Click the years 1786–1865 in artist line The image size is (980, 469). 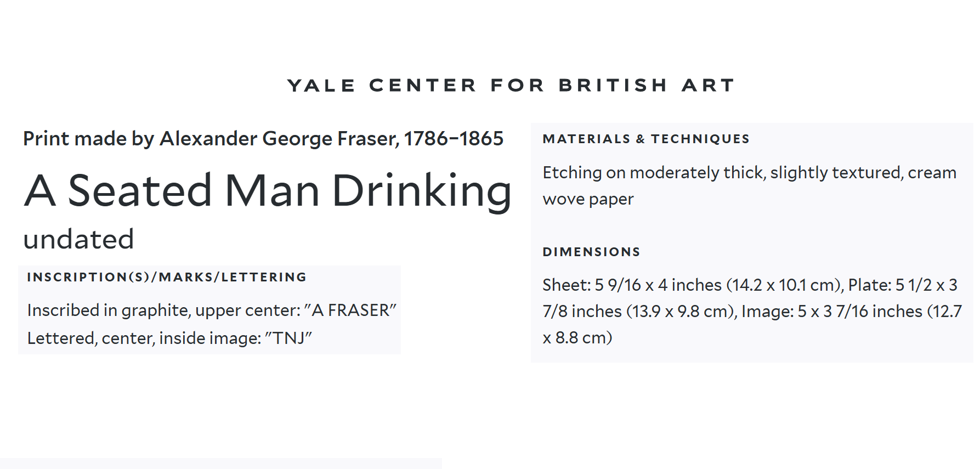[454, 139]
